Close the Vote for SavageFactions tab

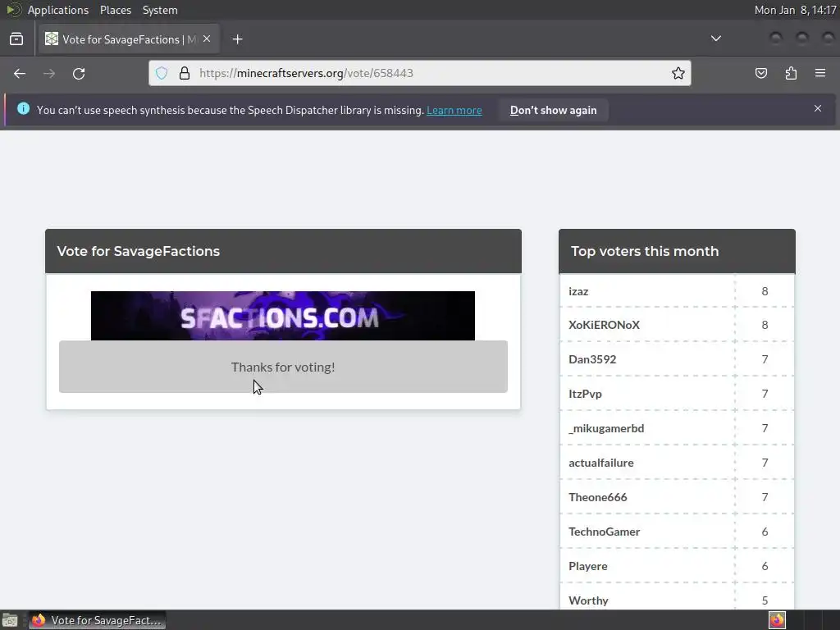(x=207, y=39)
